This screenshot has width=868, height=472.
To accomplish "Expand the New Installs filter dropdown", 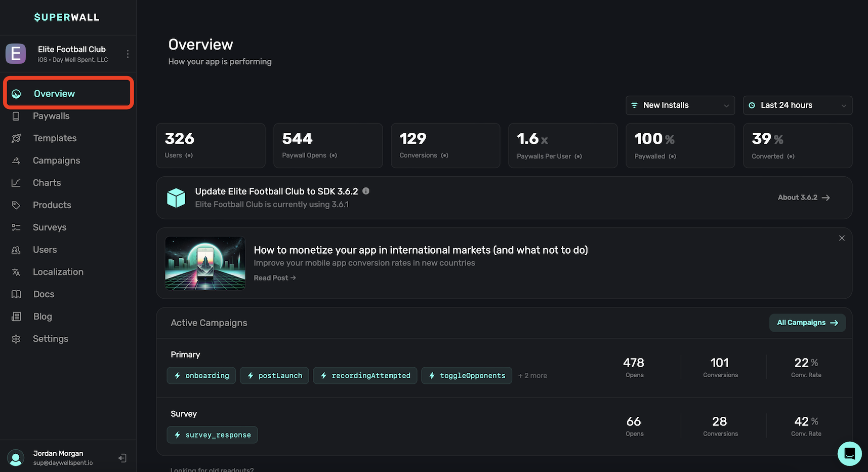I will tap(680, 105).
